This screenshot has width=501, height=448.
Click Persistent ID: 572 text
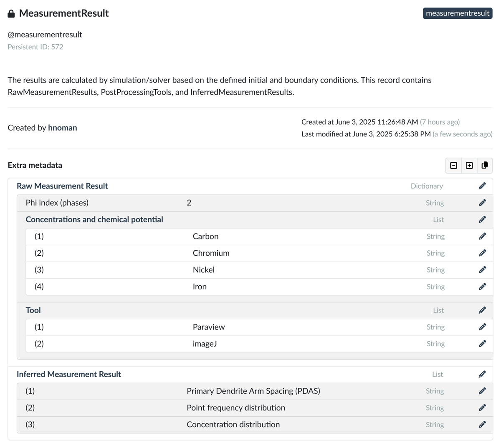(35, 47)
